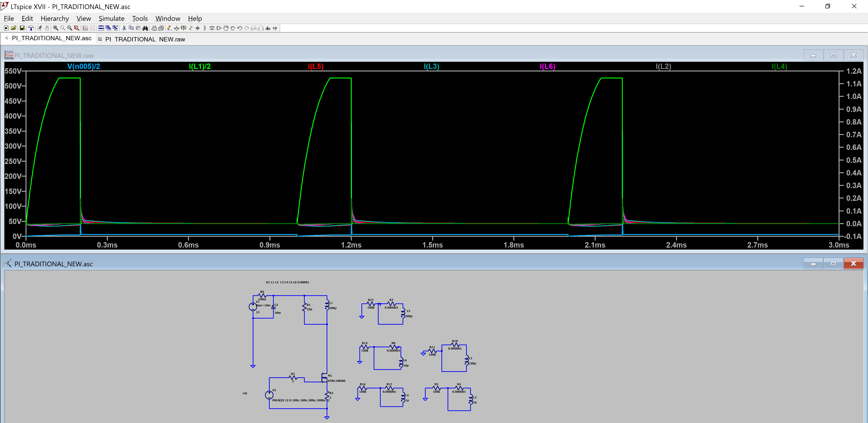The height and width of the screenshot is (423, 868).
Task: Place a Ground symbol tool
Action: 177,28
